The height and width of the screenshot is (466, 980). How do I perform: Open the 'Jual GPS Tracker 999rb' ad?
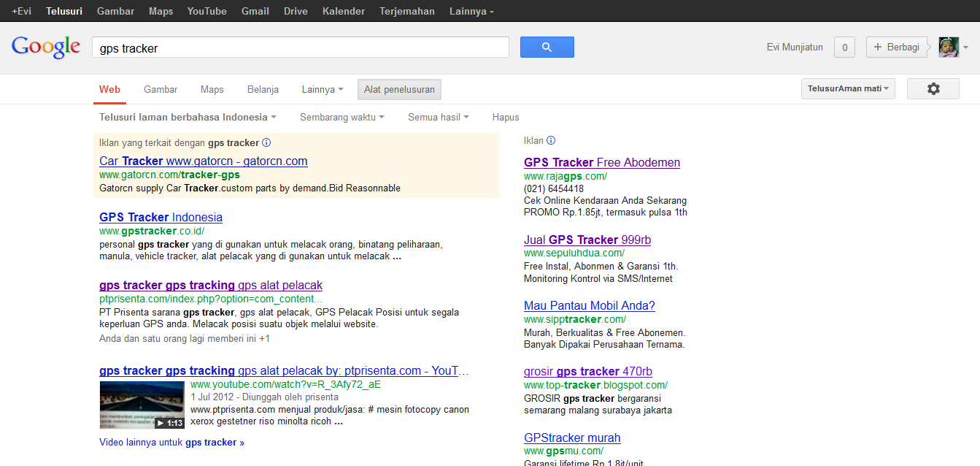click(587, 240)
